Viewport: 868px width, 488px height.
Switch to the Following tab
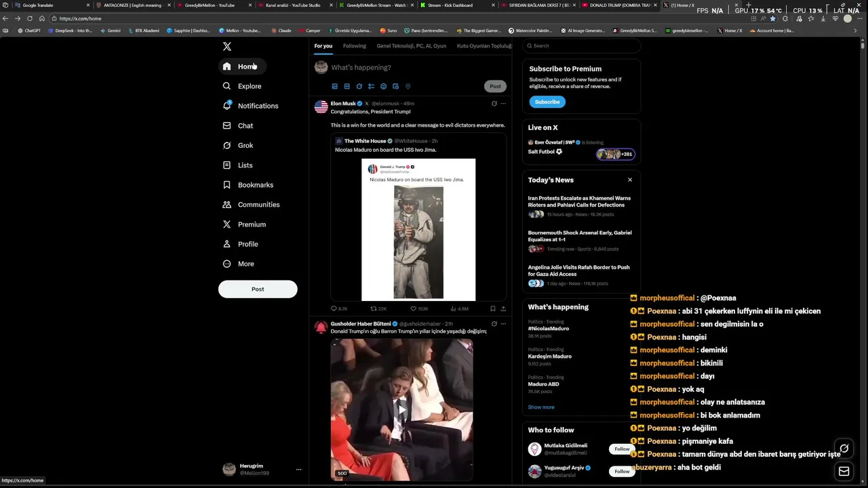tap(354, 46)
